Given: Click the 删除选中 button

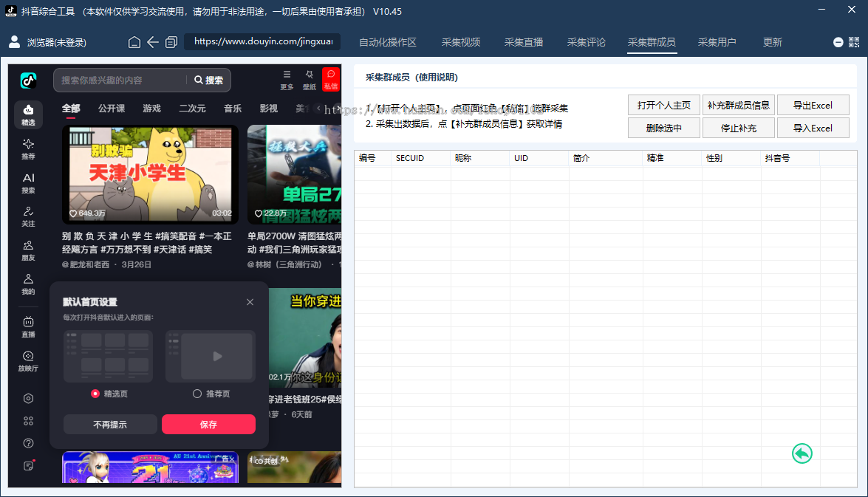Looking at the screenshot, I should [x=663, y=128].
